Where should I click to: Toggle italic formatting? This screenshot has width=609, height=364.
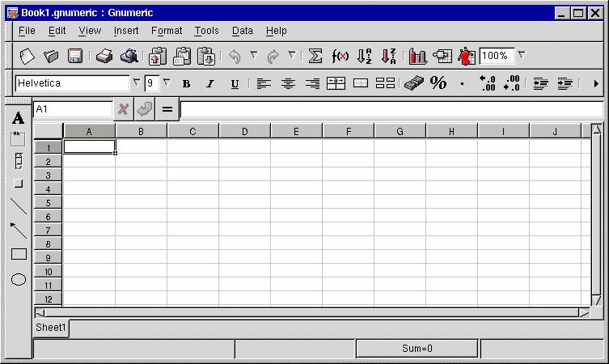(x=210, y=83)
